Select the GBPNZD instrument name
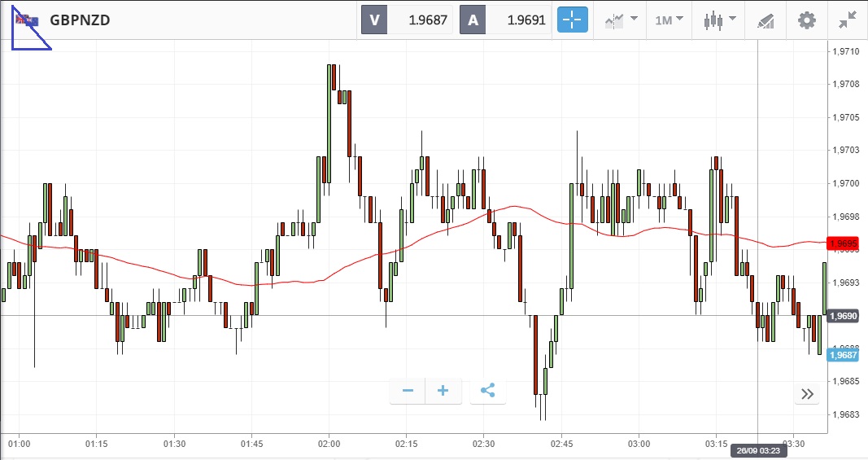The image size is (868, 460). (x=80, y=20)
